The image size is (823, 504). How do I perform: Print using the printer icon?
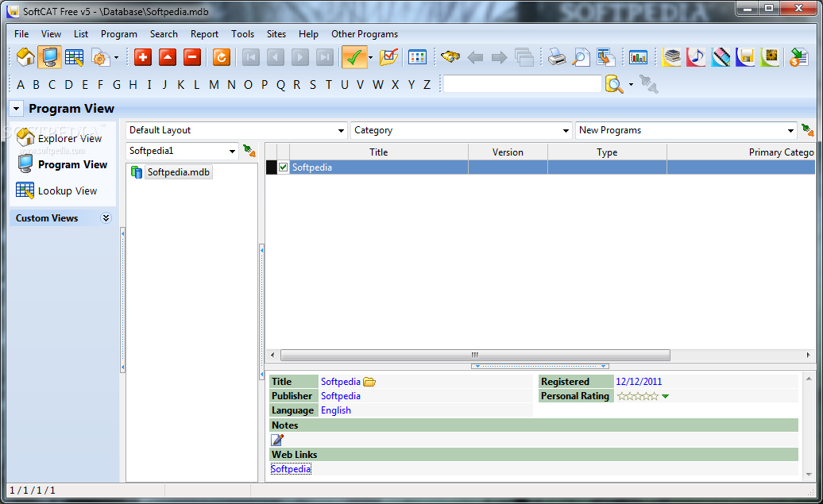click(557, 57)
